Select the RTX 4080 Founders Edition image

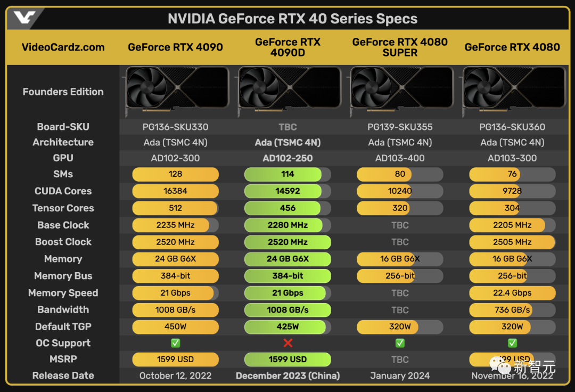[x=512, y=91]
